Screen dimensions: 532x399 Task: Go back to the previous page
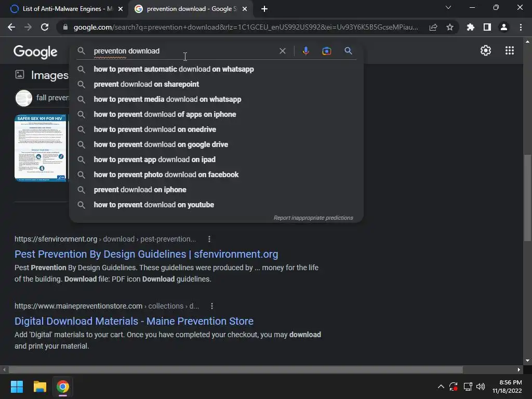coord(11,27)
